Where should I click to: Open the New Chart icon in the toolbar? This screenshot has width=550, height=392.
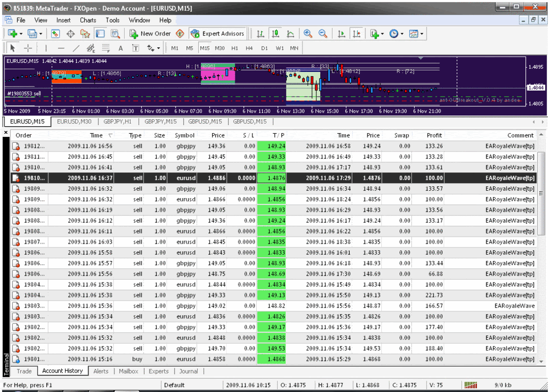coord(13,34)
